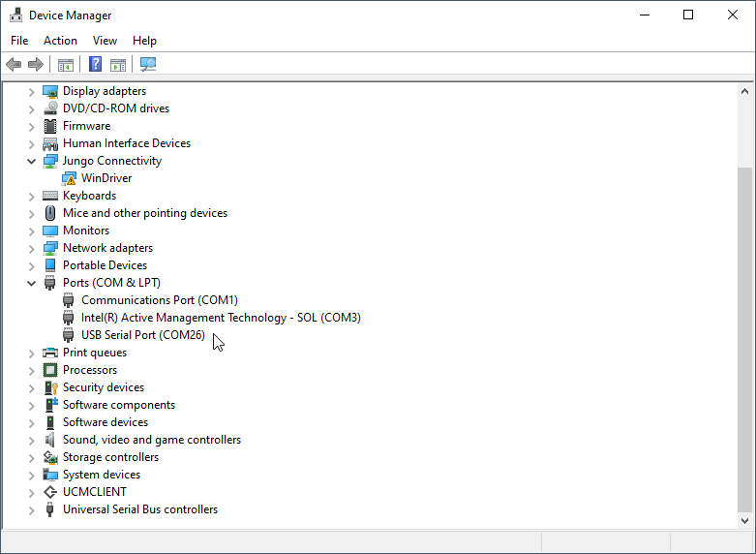This screenshot has height=554, width=756.
Task: Click the Human Interface Devices icon
Action: 50,143
